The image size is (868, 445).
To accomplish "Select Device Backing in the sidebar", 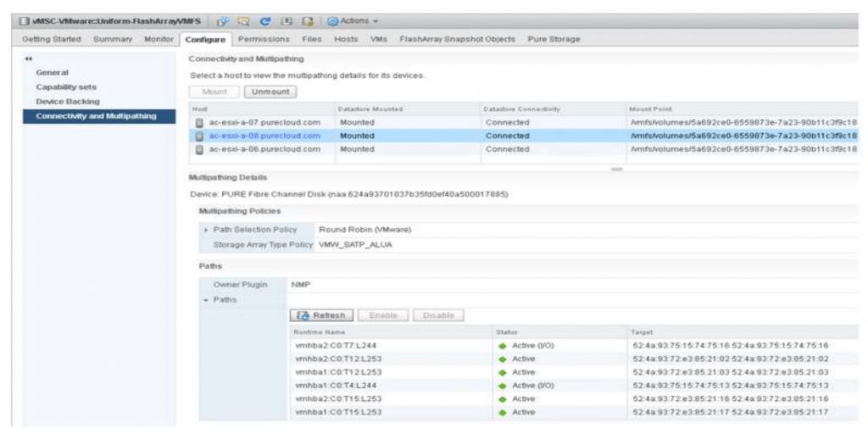I will (x=68, y=101).
